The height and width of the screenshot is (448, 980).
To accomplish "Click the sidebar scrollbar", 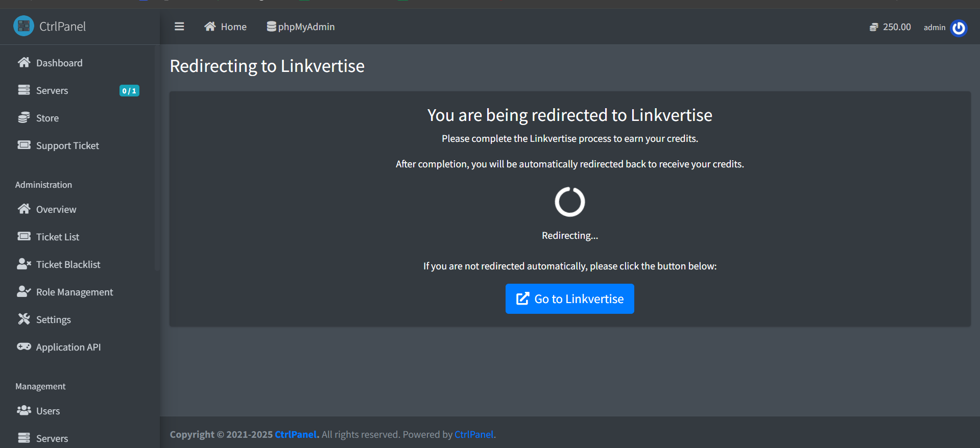I will click(157, 158).
